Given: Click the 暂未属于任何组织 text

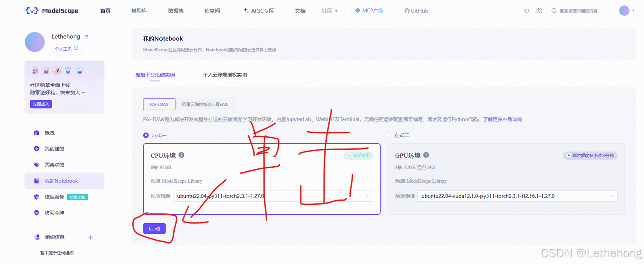Looking at the screenshot, I should pyautogui.click(x=57, y=253).
